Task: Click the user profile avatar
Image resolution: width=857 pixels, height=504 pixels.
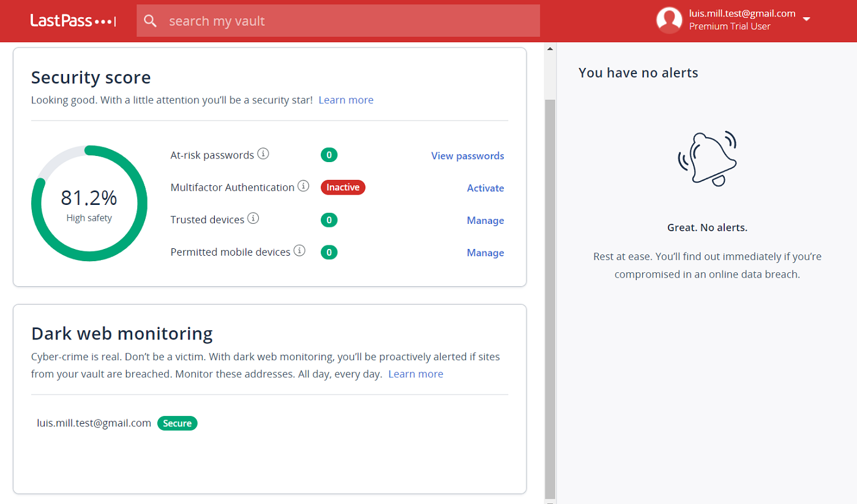Action: coord(669,20)
